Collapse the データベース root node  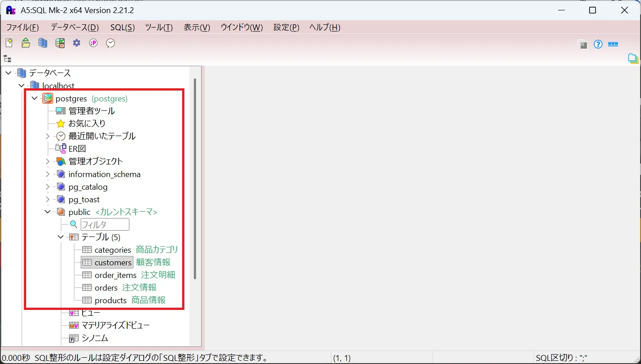coord(8,73)
